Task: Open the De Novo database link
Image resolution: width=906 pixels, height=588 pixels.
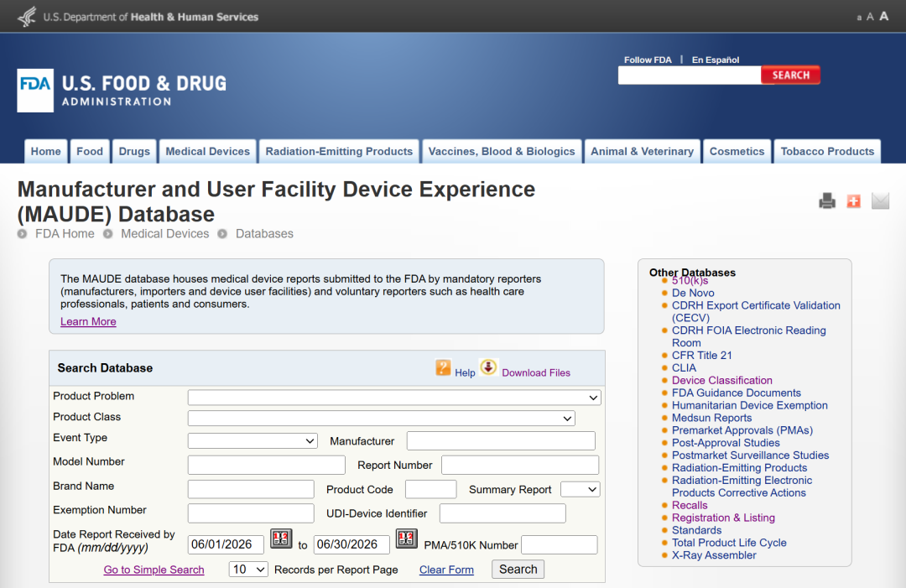Action: tap(693, 293)
